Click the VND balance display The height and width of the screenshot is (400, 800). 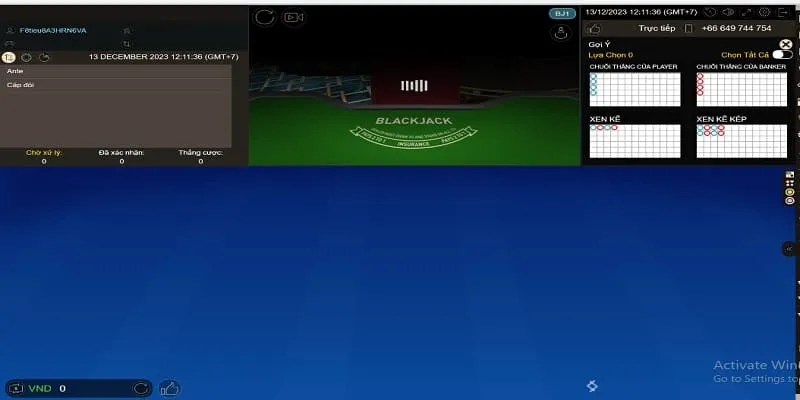79,388
